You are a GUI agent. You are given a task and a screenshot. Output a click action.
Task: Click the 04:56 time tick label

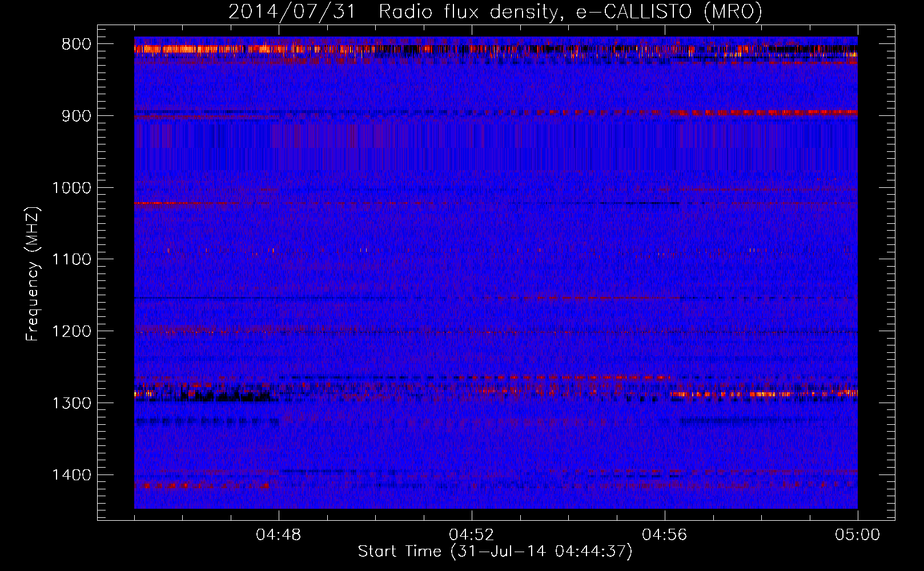pyautogui.click(x=665, y=535)
